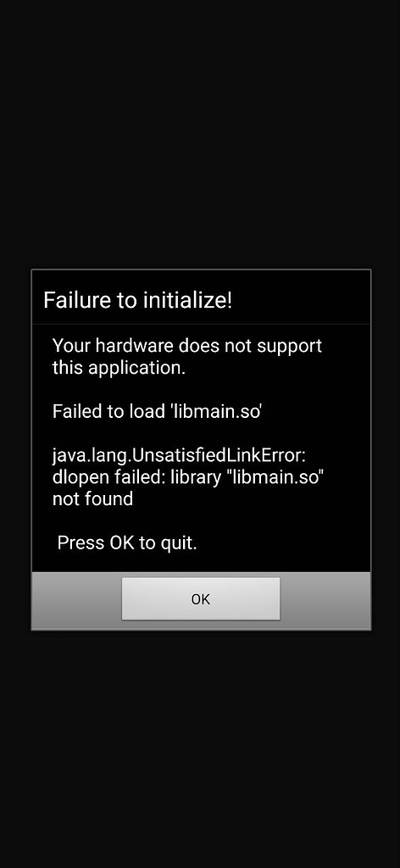Tap the gray bar right of OK button
The width and height of the screenshot is (400, 868).
point(325,600)
